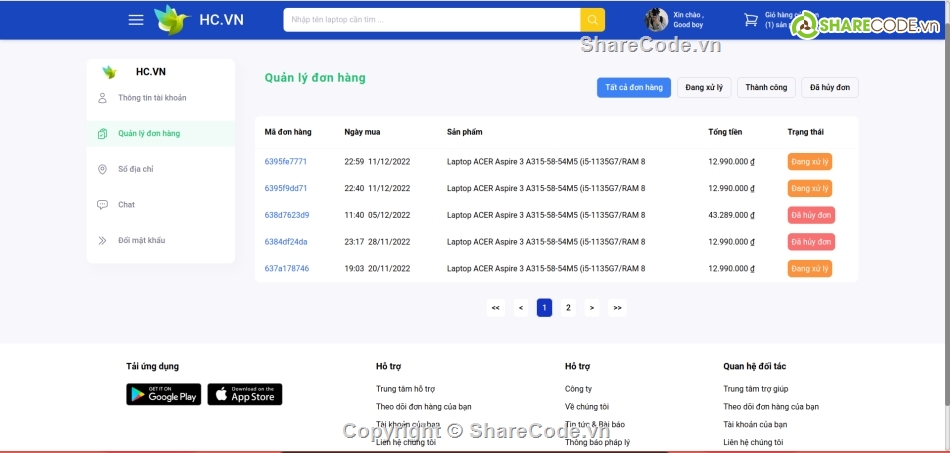
Task: Open order 638d7623d9 link
Action: tap(287, 215)
